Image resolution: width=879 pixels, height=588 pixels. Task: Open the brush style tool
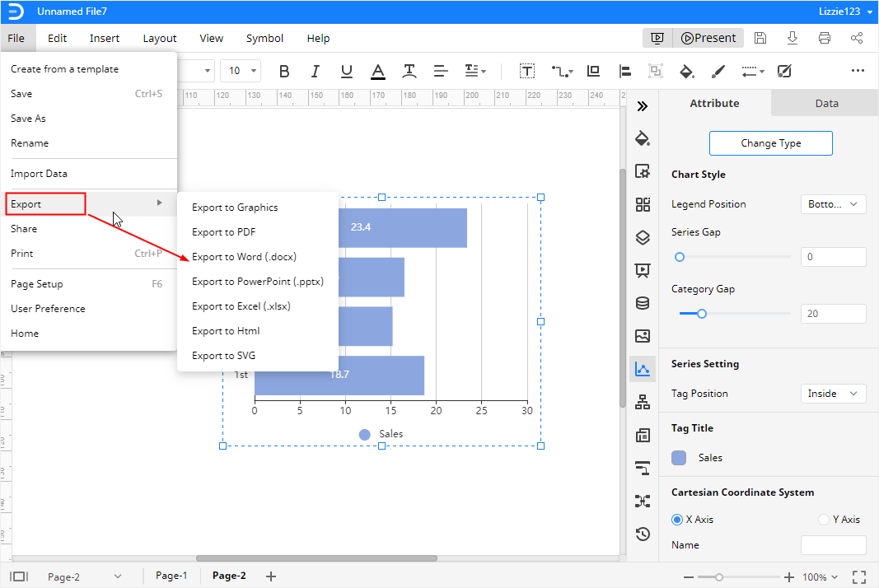coord(718,72)
